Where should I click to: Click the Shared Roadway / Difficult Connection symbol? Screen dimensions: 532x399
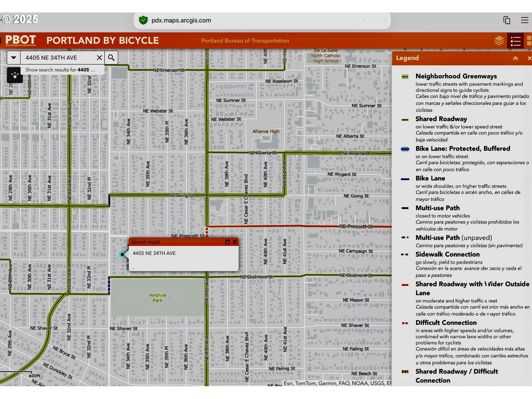click(405, 372)
